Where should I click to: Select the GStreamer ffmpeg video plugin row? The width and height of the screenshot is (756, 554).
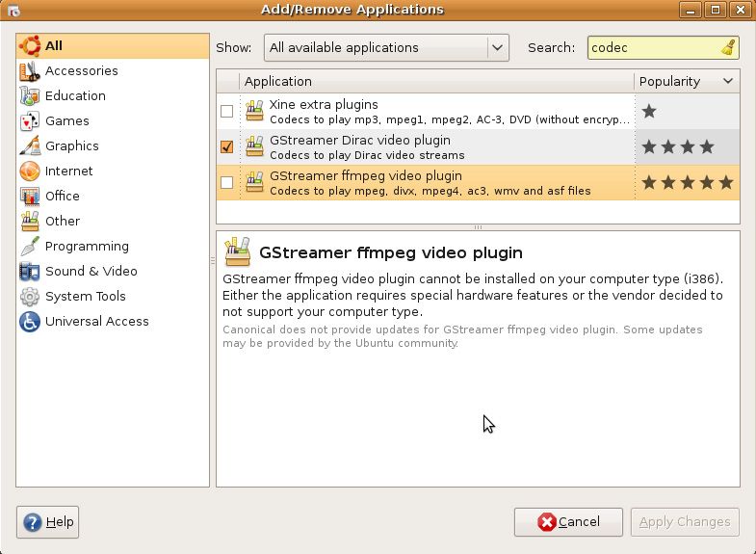pyautogui.click(x=478, y=183)
